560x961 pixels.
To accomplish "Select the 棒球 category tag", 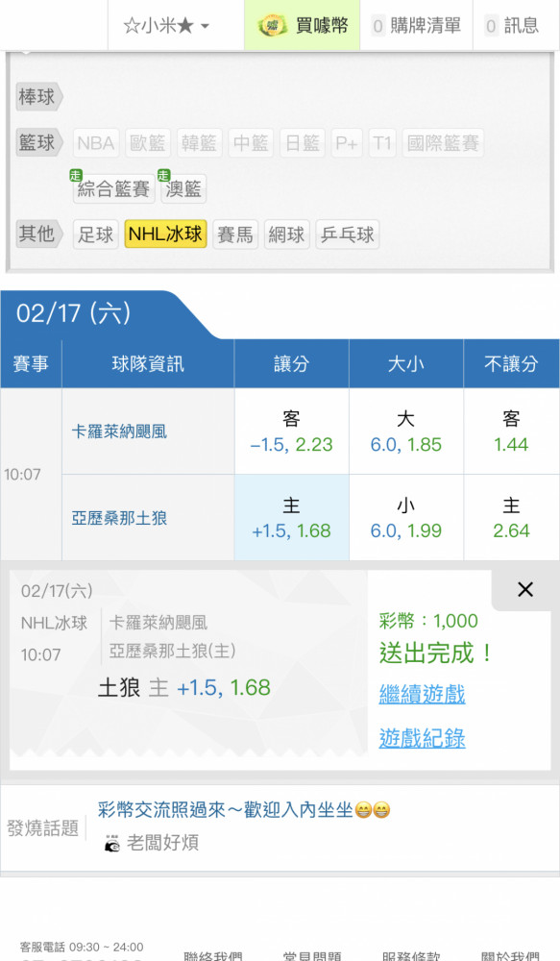I will [39, 97].
